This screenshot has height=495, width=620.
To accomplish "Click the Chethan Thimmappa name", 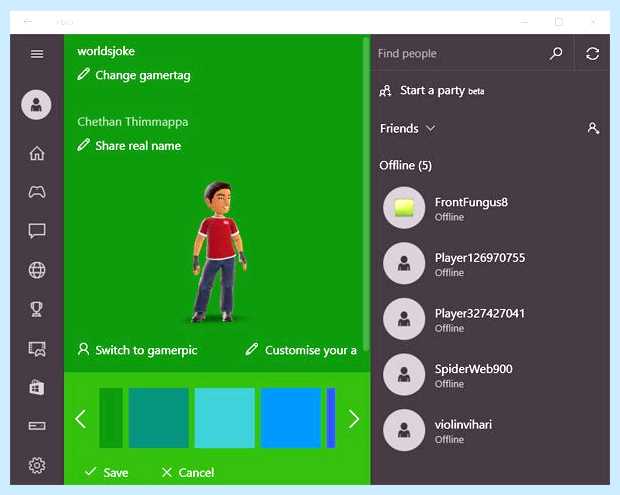I will [x=132, y=122].
